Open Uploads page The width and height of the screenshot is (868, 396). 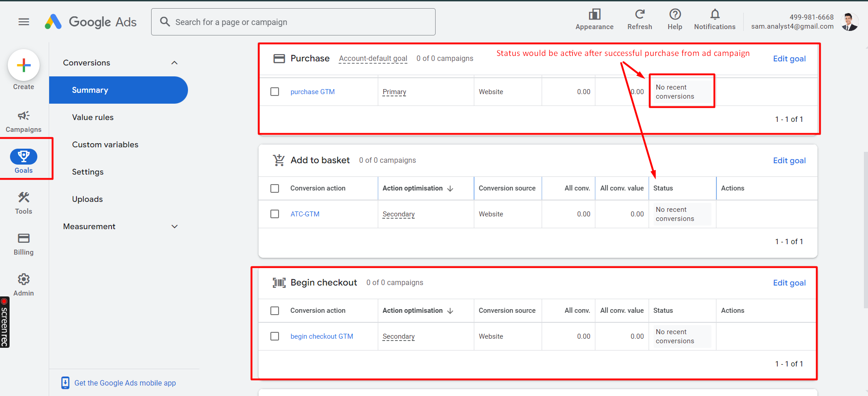[87, 199]
